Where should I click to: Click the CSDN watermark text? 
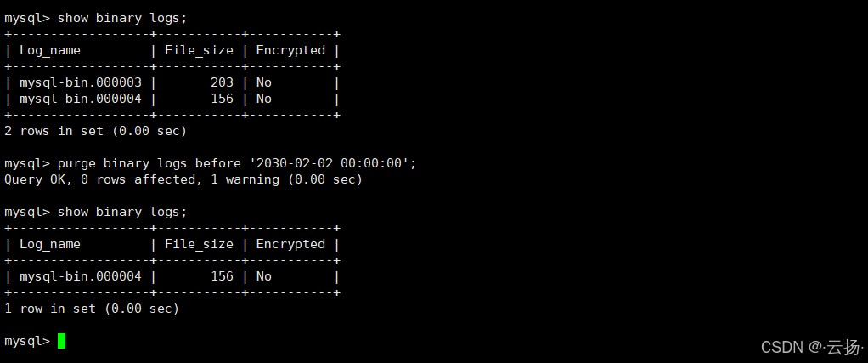tap(810, 347)
